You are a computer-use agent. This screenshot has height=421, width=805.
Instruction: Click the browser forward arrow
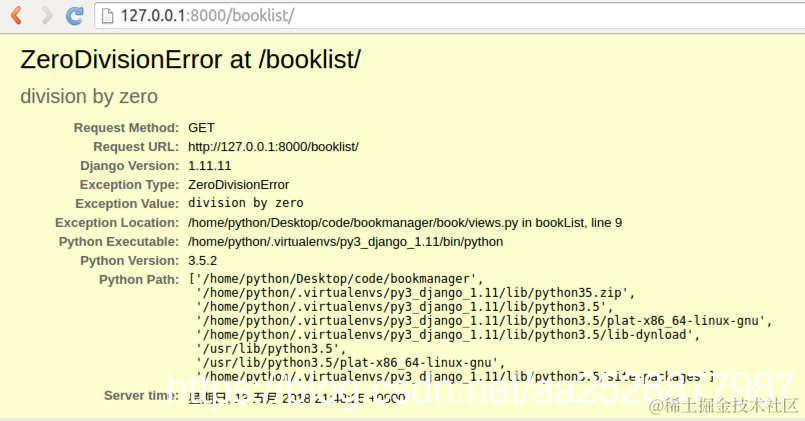click(x=47, y=15)
